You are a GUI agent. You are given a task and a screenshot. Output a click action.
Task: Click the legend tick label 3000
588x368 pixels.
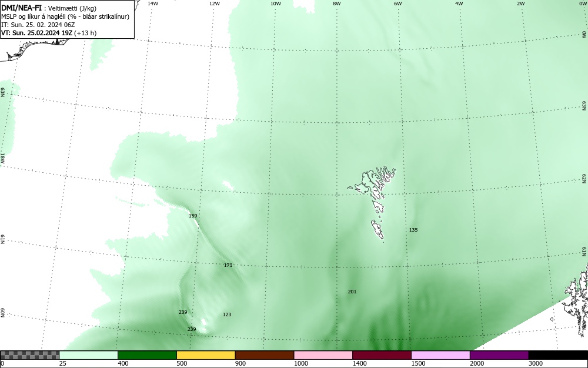point(536,363)
